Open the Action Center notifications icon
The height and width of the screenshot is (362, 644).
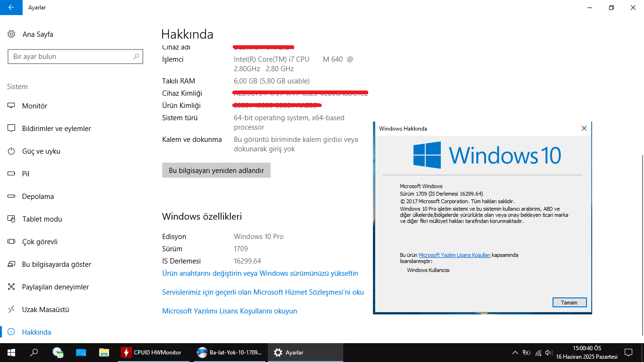tap(628, 353)
